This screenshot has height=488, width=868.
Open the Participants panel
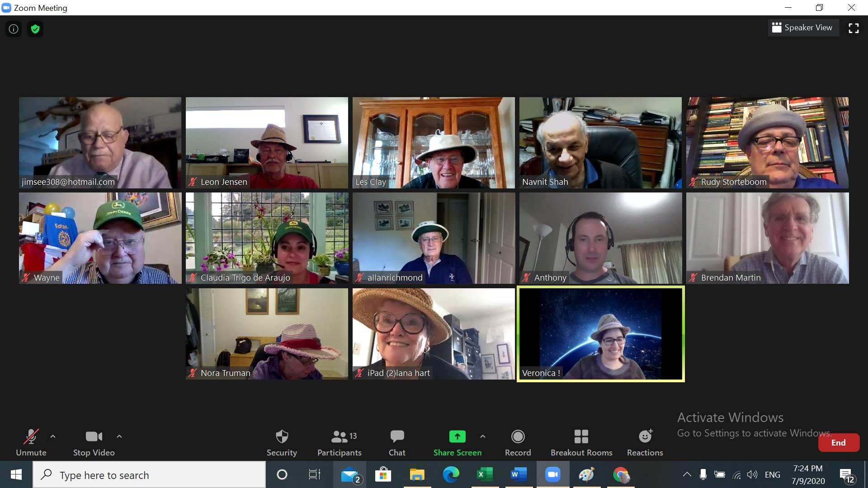[339, 442]
